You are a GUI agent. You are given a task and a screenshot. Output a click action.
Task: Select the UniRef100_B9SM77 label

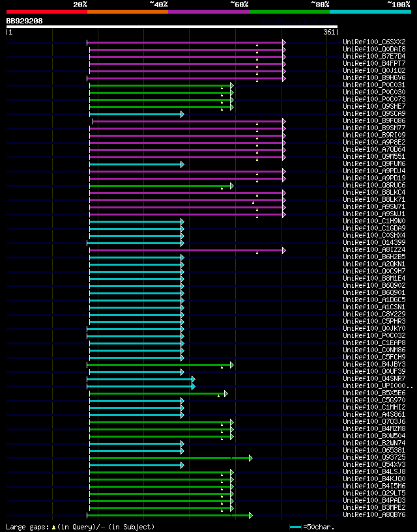point(374,128)
